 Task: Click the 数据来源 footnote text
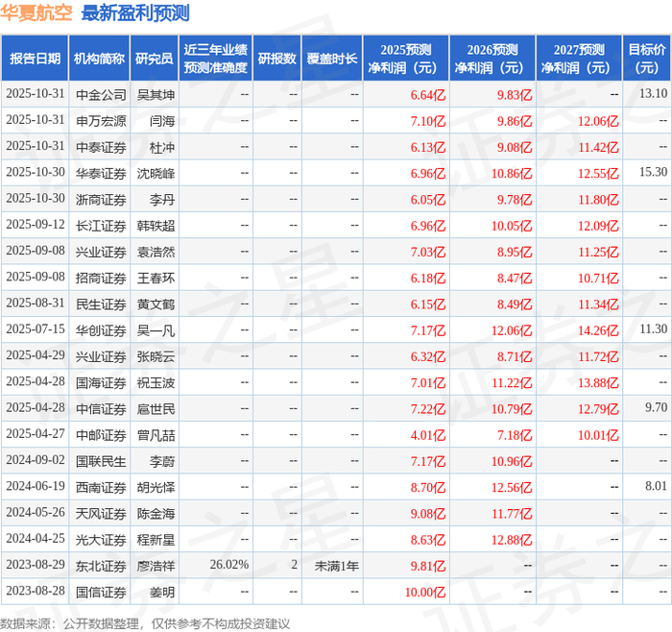(145, 623)
